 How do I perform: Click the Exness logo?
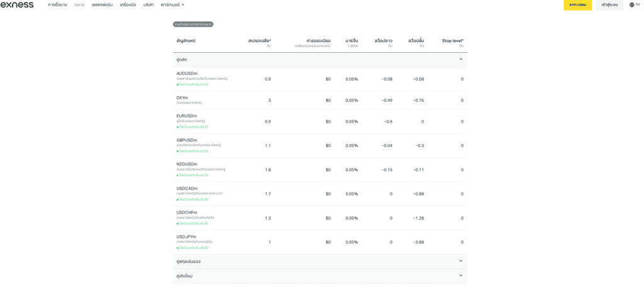click(x=17, y=4)
